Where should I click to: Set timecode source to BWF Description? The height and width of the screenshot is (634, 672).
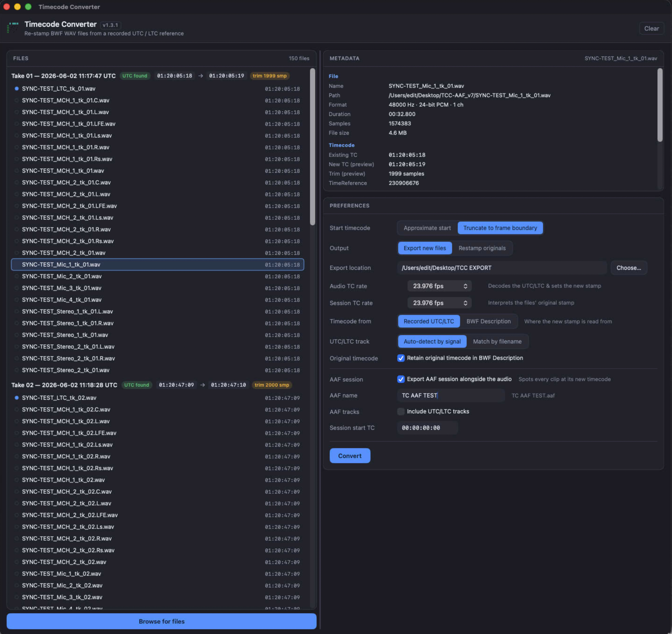[488, 321]
